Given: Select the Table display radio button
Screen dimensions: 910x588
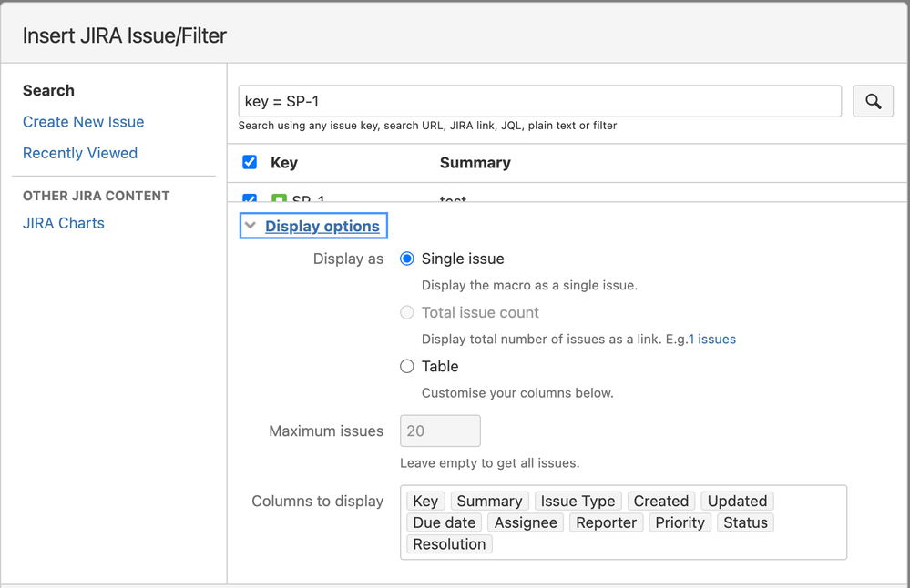Looking at the screenshot, I should (407, 367).
